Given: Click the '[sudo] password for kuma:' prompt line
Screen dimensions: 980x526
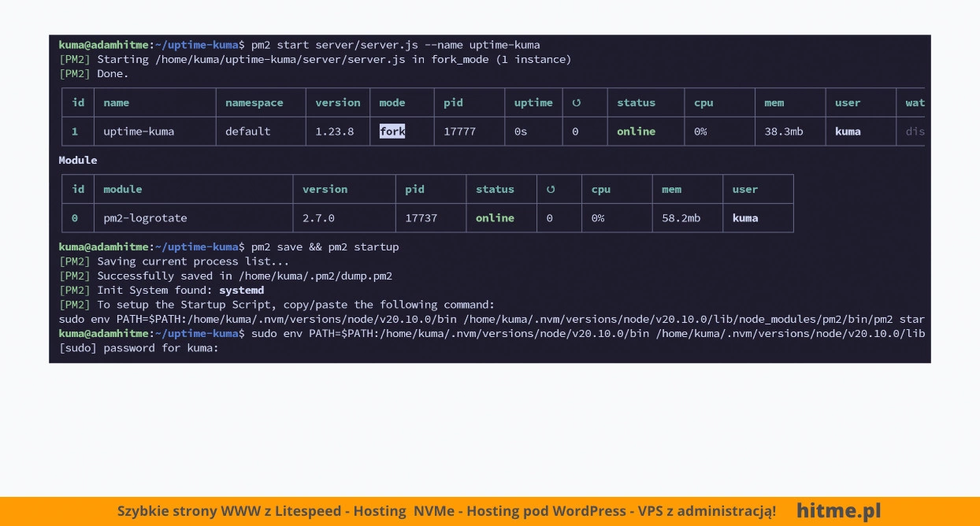Looking at the screenshot, I should pos(139,348).
